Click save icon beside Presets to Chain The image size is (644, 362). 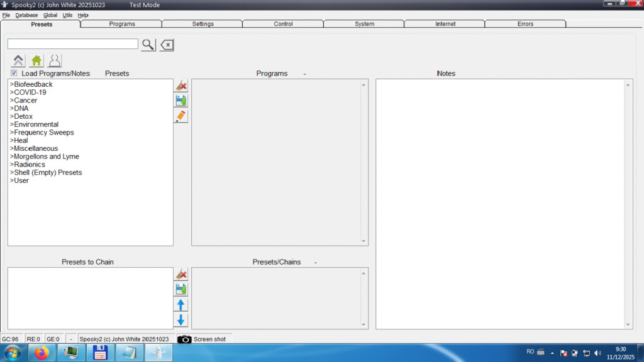click(x=181, y=289)
